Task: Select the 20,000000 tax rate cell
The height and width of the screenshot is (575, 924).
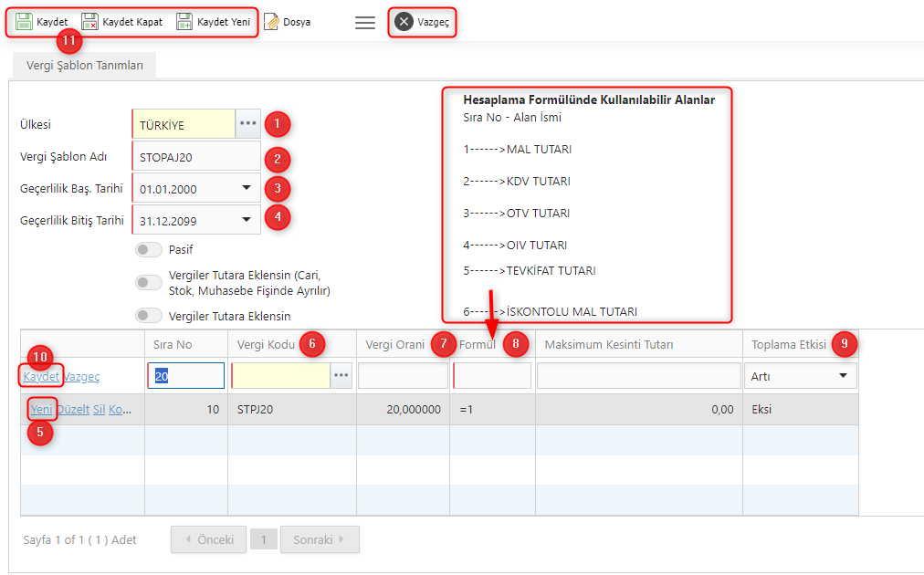Action: (403, 410)
